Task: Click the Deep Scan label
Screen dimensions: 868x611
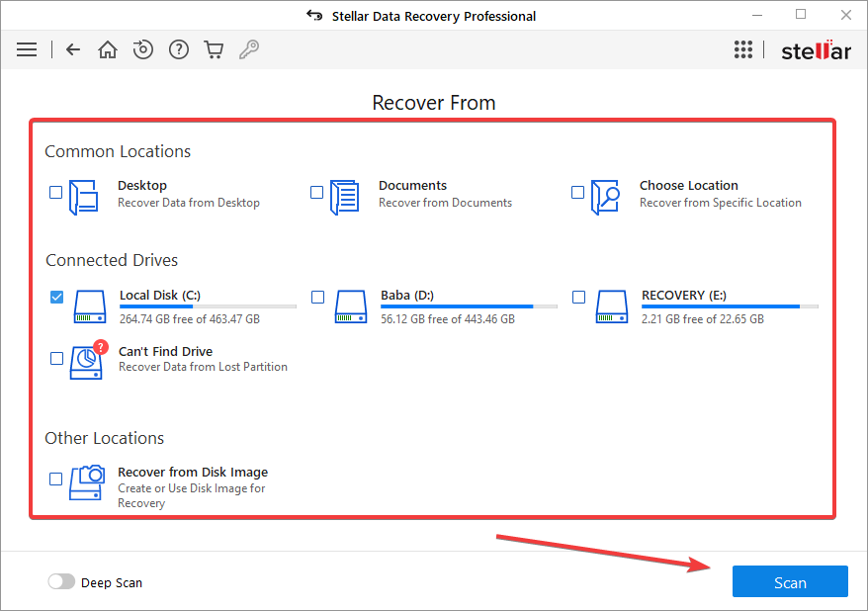Action: pos(112,582)
